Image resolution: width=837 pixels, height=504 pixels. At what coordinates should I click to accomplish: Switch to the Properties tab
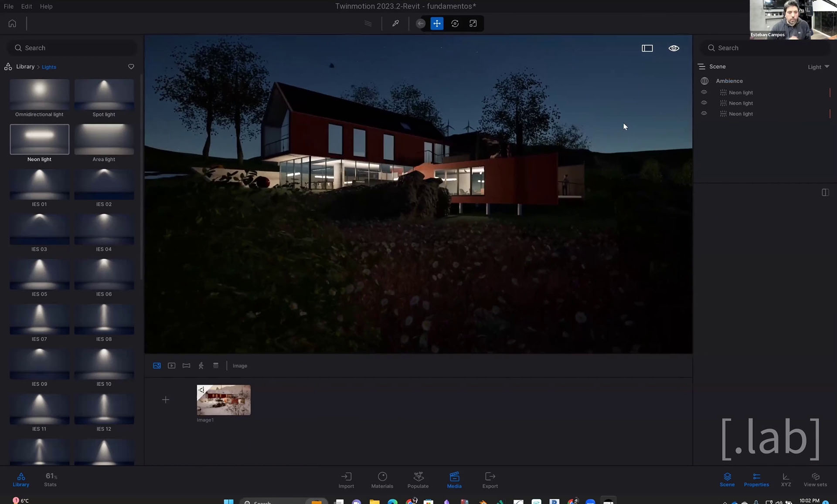(756, 480)
